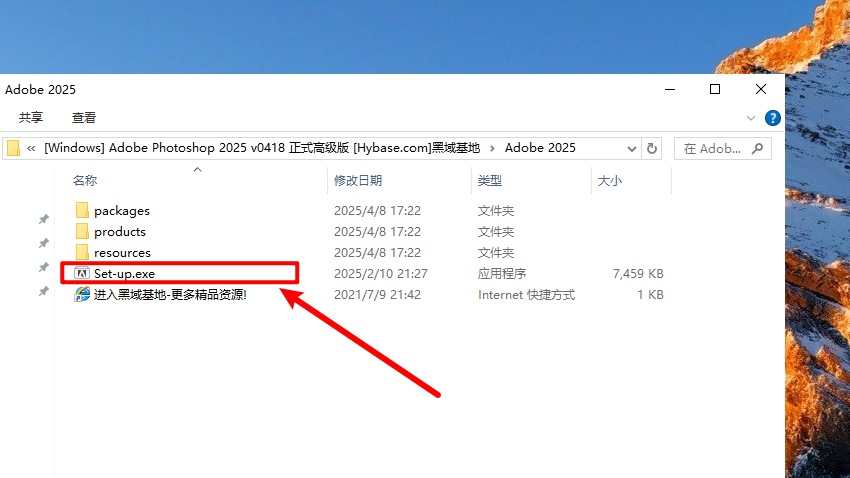Click the Adobe 2025 breadcrumb segment
850x478 pixels.
(540, 148)
